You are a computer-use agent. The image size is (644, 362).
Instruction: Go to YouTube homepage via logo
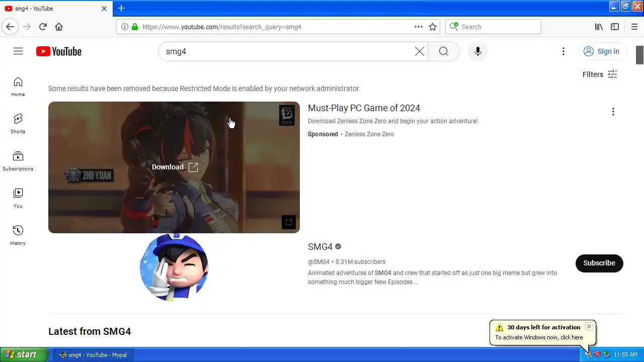coord(59,51)
